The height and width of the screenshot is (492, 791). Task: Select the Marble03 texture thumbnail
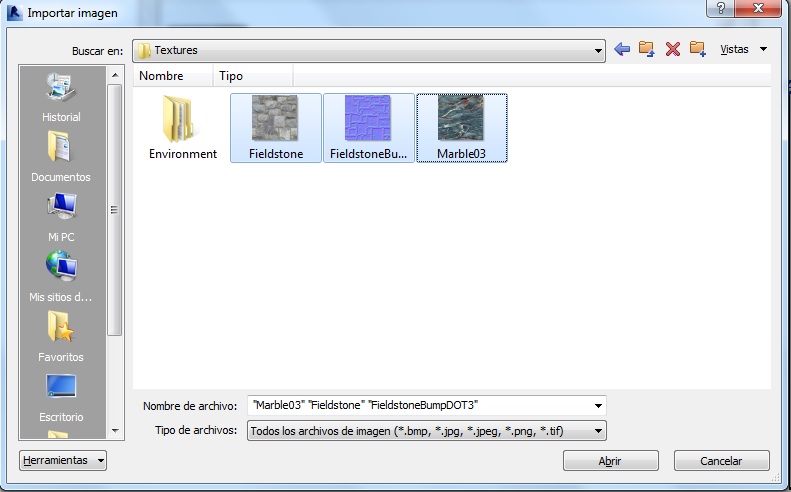point(461,127)
